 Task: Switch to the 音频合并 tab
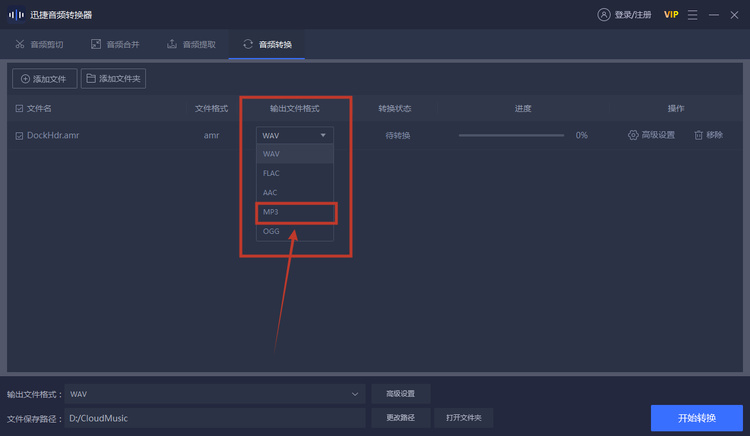(115, 44)
